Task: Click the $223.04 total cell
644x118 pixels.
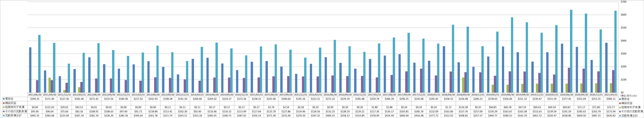Action: pos(64,116)
